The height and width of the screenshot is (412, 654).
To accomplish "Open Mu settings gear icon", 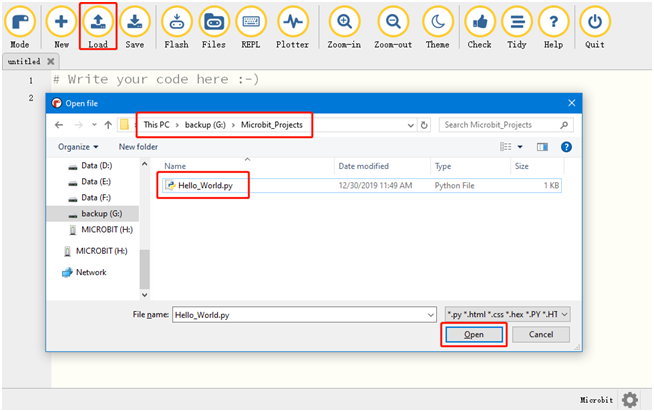I will coord(629,399).
